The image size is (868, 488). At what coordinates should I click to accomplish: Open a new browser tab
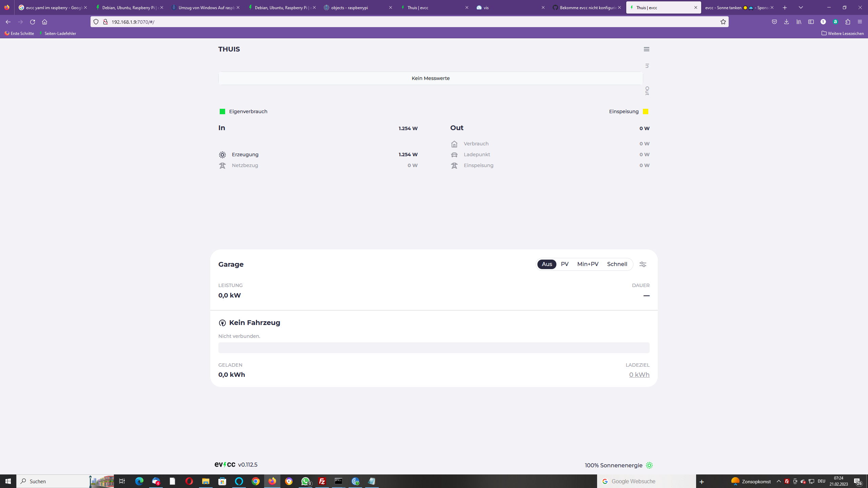point(785,7)
